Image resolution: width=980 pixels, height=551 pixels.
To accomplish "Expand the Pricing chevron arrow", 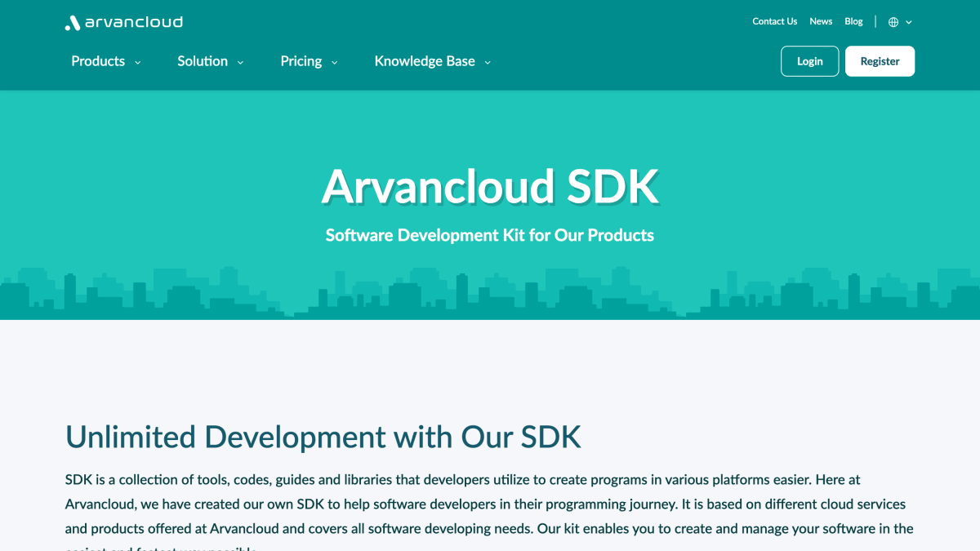I will (x=334, y=62).
